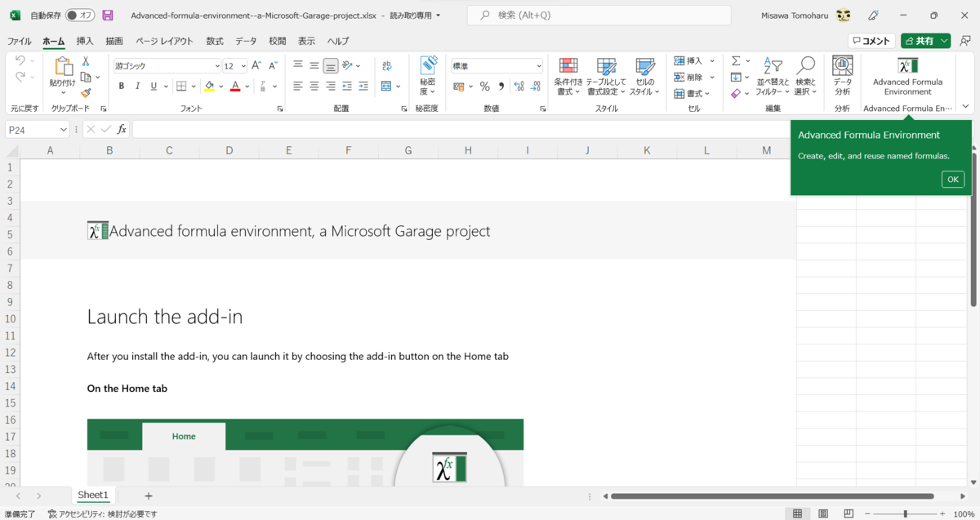Open the データ分析 (Analyze Data) tool
The height and width of the screenshot is (520, 980).
coord(842,75)
